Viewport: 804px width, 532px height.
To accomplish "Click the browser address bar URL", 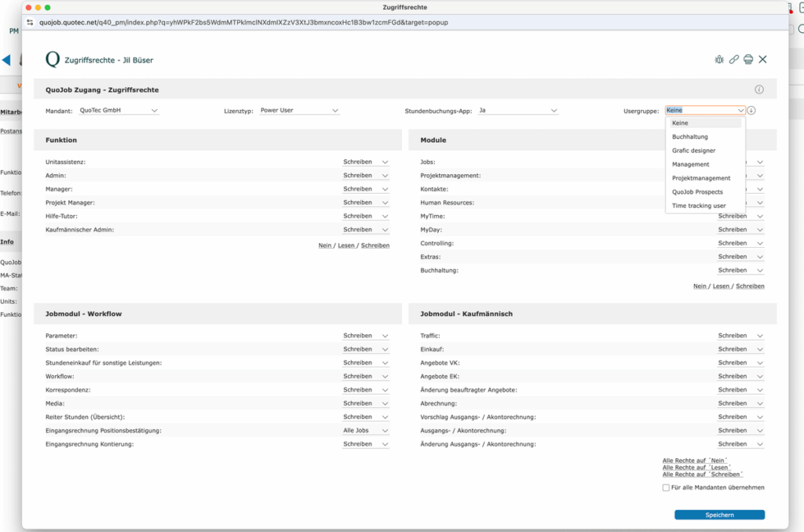I will coord(236,23).
